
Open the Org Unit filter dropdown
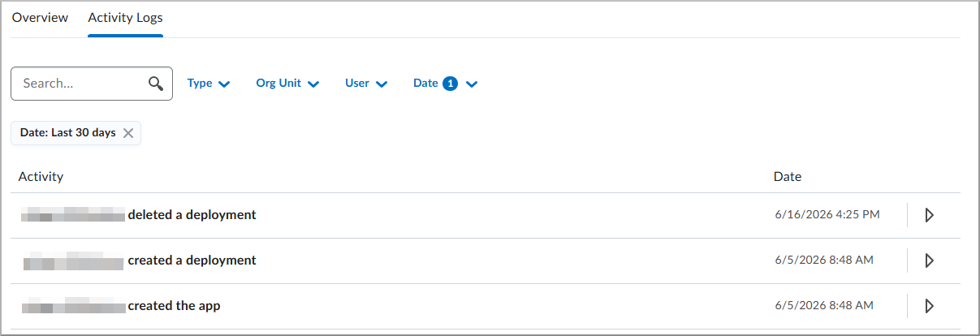pos(287,84)
